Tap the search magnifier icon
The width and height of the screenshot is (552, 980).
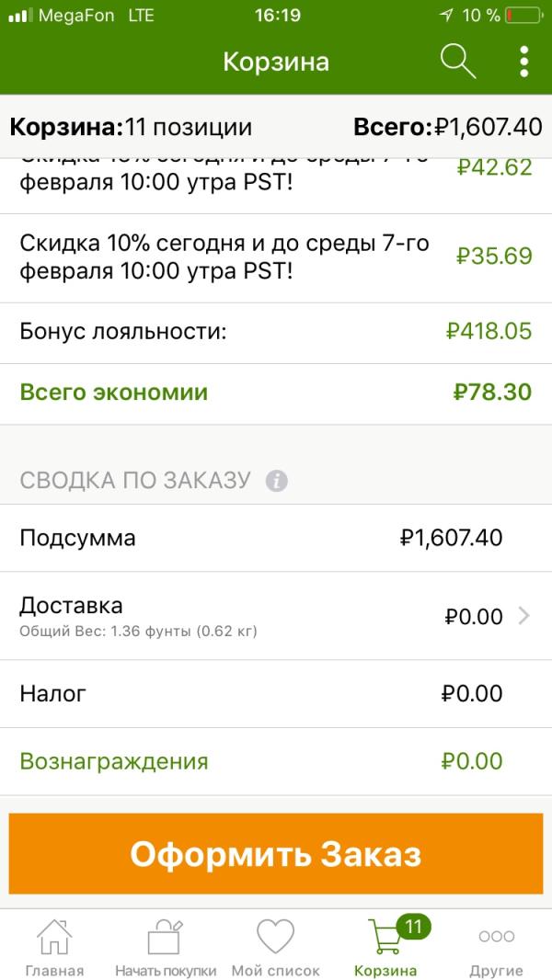pos(457,62)
